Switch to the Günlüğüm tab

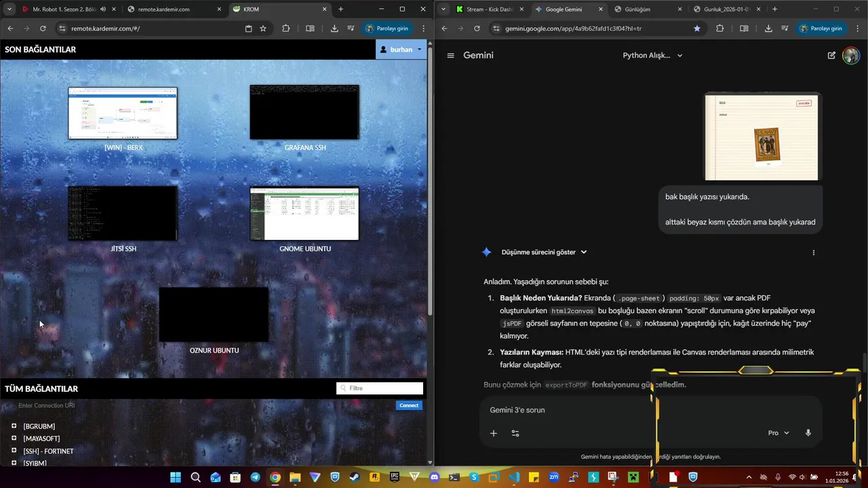tap(647, 9)
